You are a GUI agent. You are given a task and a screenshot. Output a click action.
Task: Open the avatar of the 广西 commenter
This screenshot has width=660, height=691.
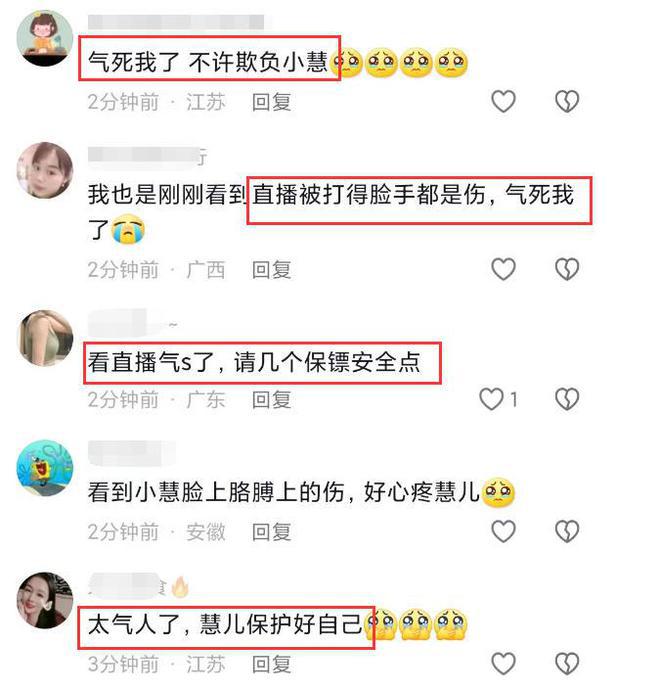[x=44, y=170]
